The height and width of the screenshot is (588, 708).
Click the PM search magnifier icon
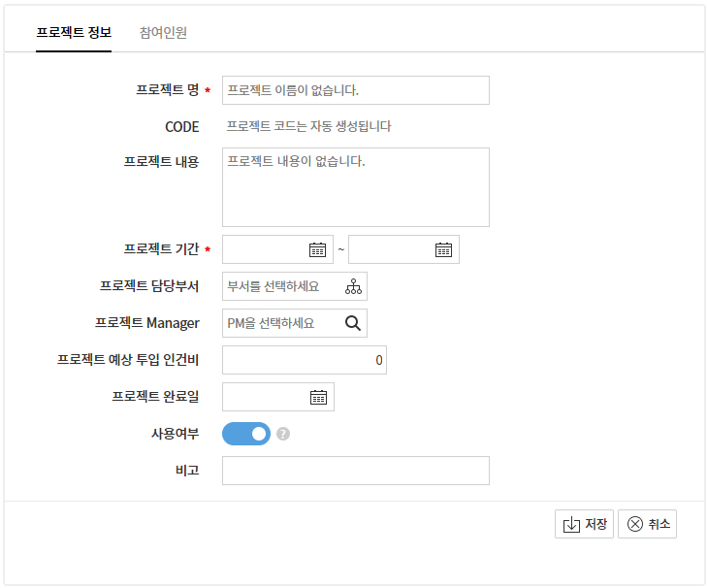(x=353, y=323)
